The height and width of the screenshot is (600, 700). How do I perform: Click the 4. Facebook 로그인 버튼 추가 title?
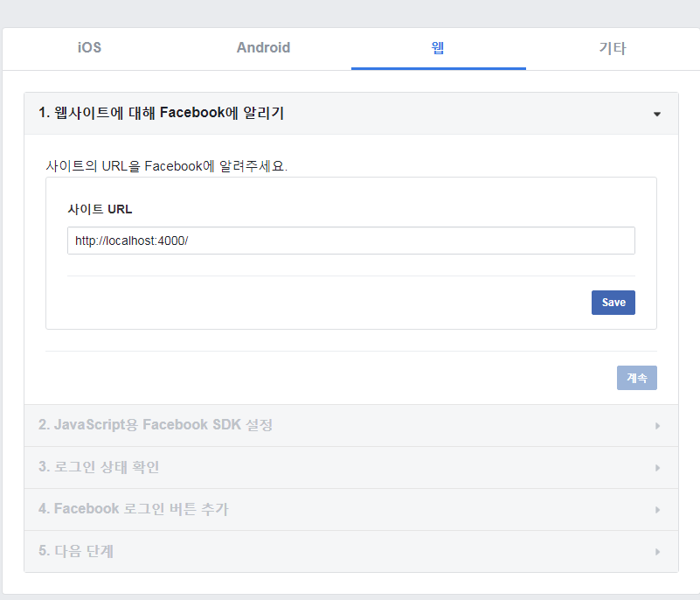133,509
